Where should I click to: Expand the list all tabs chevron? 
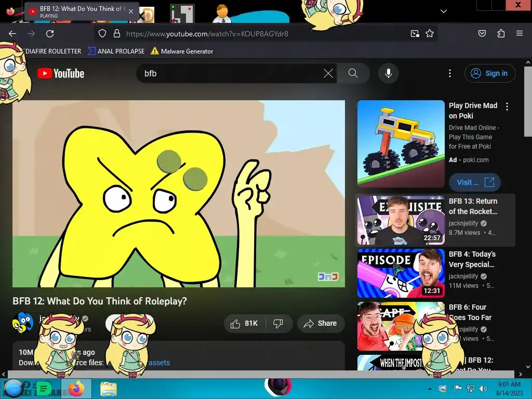point(444,11)
